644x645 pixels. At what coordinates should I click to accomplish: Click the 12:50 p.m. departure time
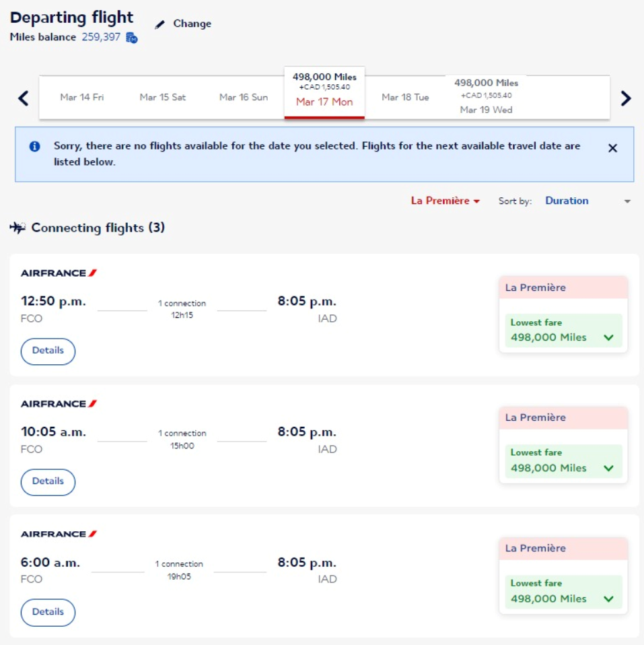click(x=53, y=301)
